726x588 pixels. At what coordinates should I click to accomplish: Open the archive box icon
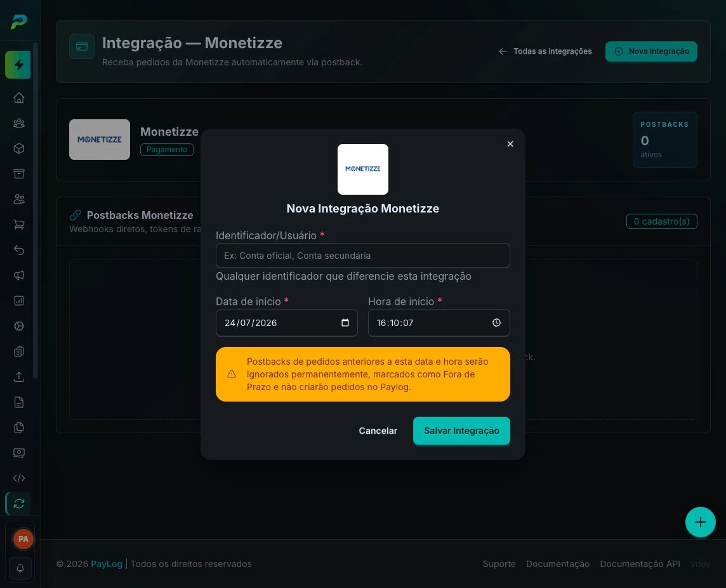[x=19, y=174]
